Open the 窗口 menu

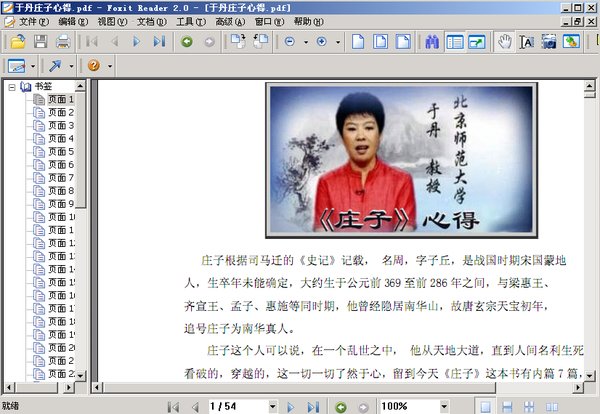(x=269, y=22)
